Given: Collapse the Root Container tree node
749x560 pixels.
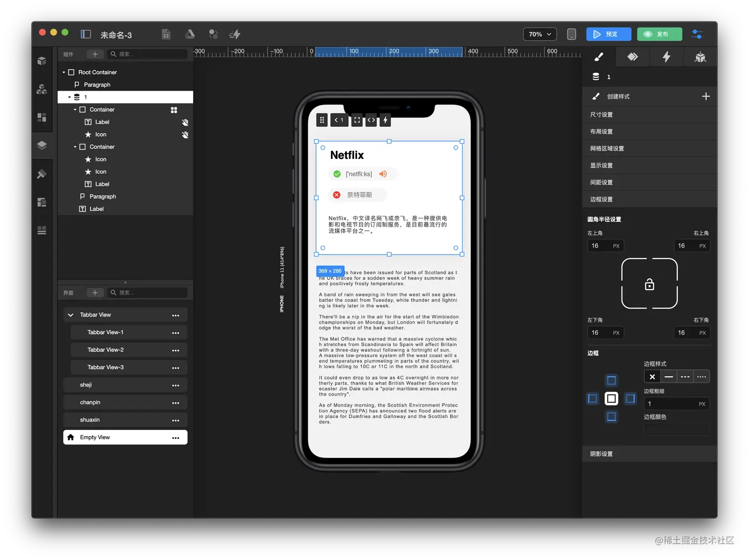Looking at the screenshot, I should (64, 72).
